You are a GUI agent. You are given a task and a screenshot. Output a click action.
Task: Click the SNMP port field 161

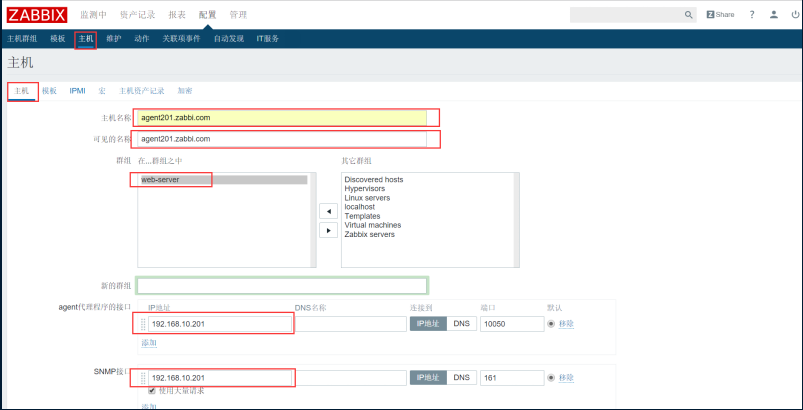(512, 378)
